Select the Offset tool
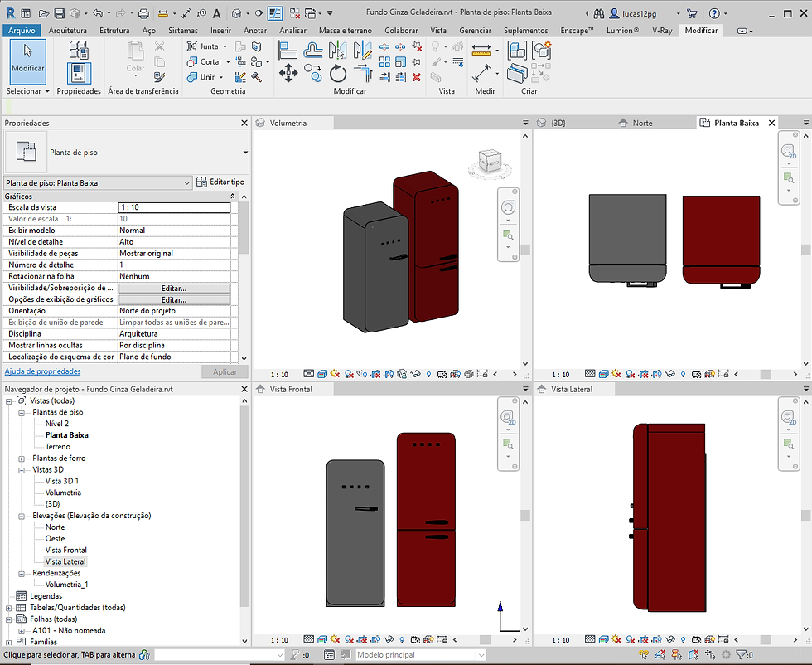Screen dimensions: 812x665 point(313,51)
